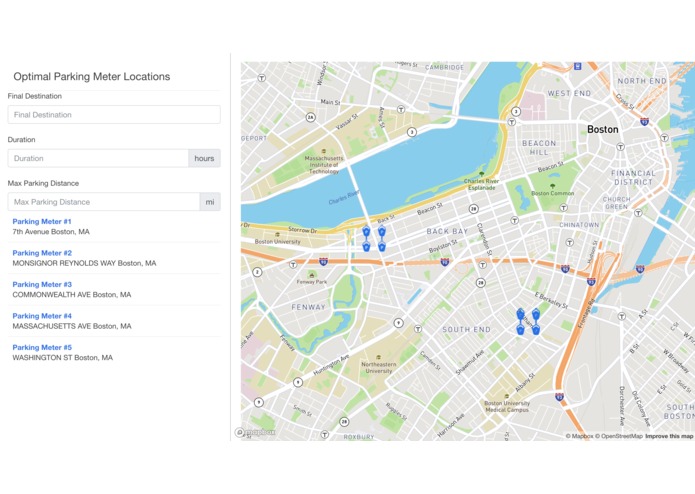
Task: Click 'MASSACHUSETTS AVE Boston, MA' address text
Action: 72,326
